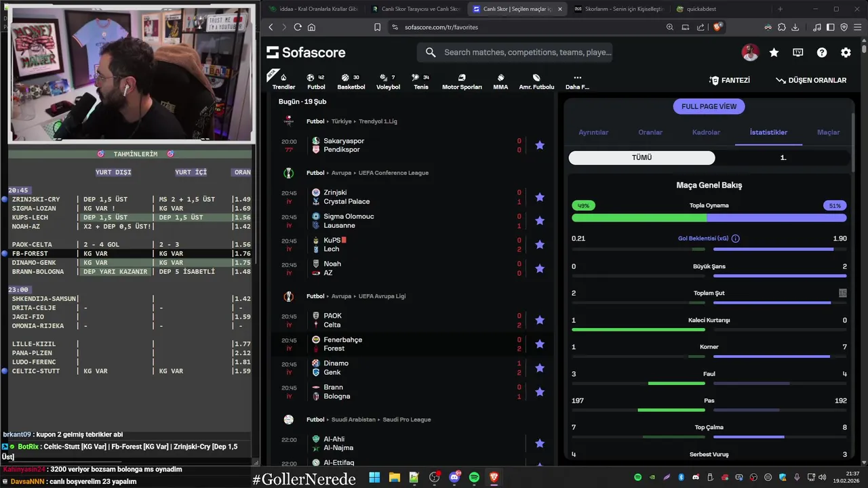The image size is (868, 488).
Task: Switch to the İstatistikler tab
Action: click(768, 132)
